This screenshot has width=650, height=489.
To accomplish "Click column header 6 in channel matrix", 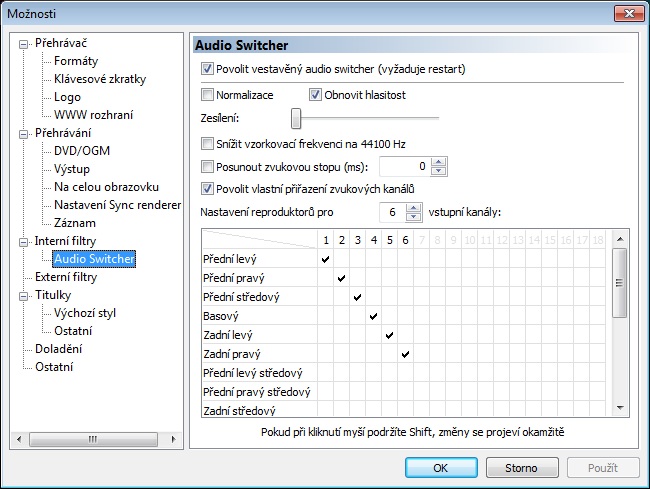I will (x=405, y=240).
